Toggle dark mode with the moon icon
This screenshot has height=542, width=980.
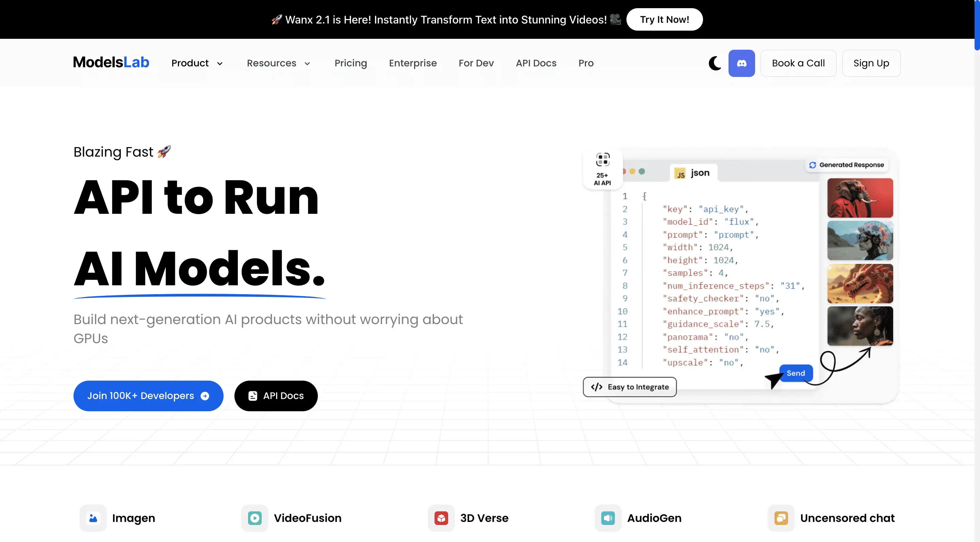click(715, 63)
